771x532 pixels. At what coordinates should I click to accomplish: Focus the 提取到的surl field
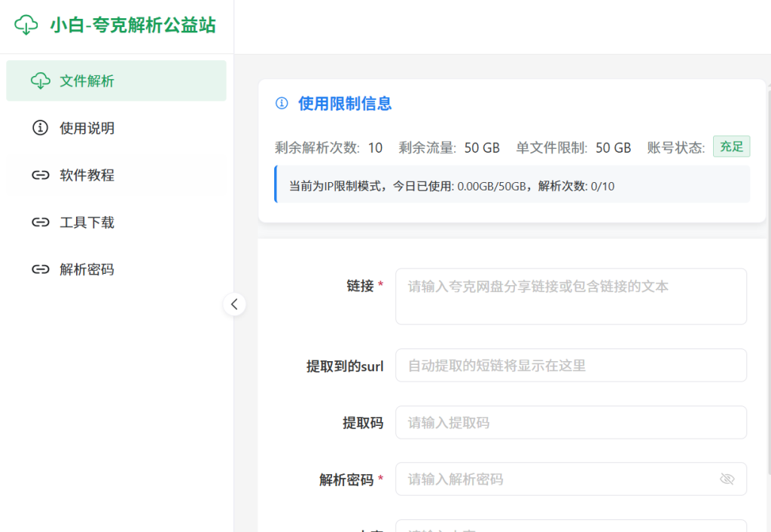571,365
